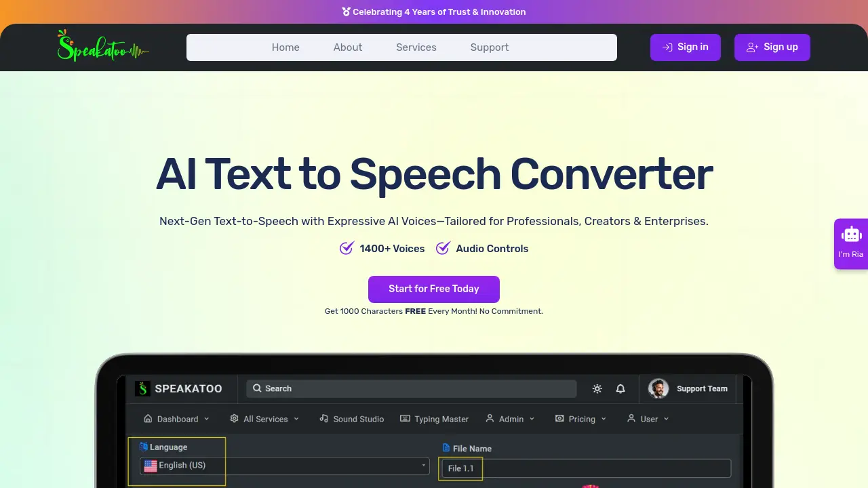Expand the Pricing dropdown chevron
868x488 pixels.
coord(602,419)
